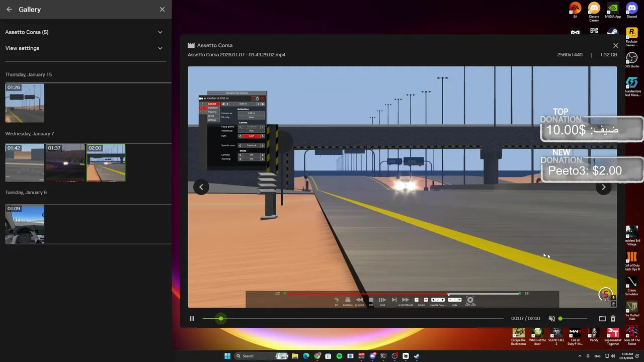The width and height of the screenshot is (644, 362).
Task: Open the Who's at the door shortcut
Action: pyautogui.click(x=537, y=336)
